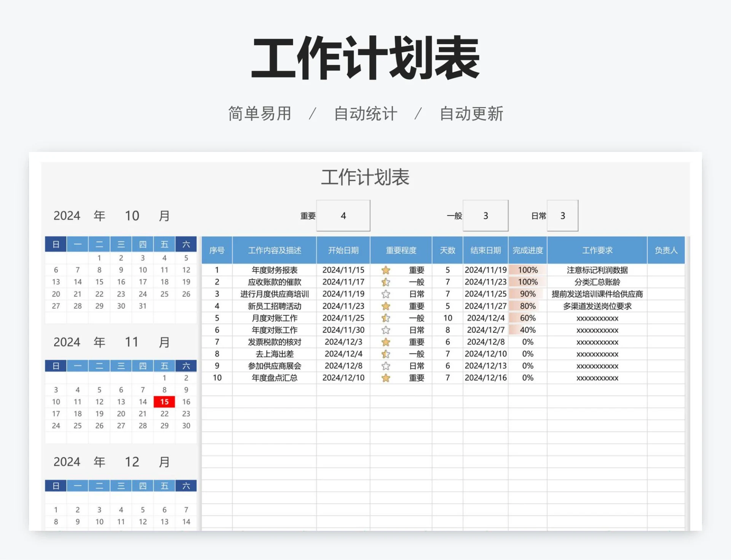Click the 90% progress cell for supplier training
This screenshot has width=731, height=560.
pyautogui.click(x=528, y=294)
